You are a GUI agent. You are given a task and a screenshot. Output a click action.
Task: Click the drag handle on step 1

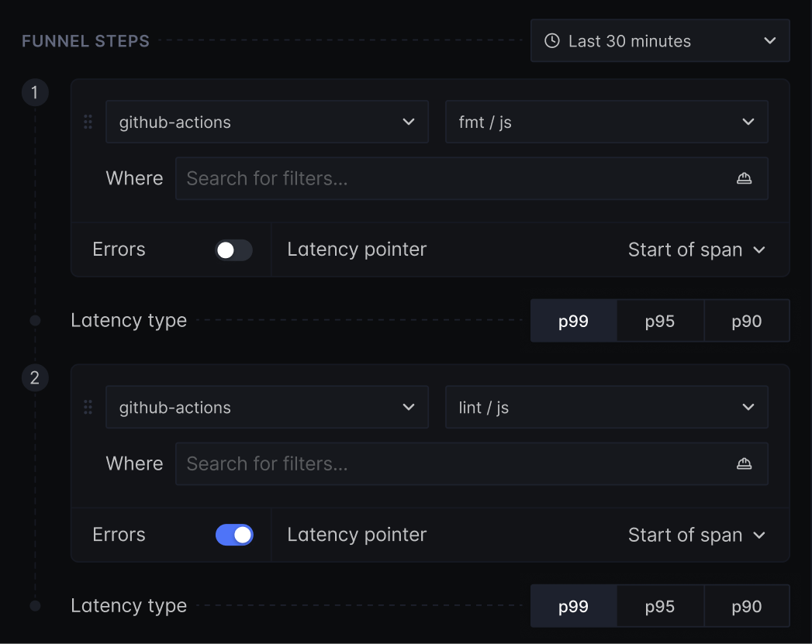point(88,122)
